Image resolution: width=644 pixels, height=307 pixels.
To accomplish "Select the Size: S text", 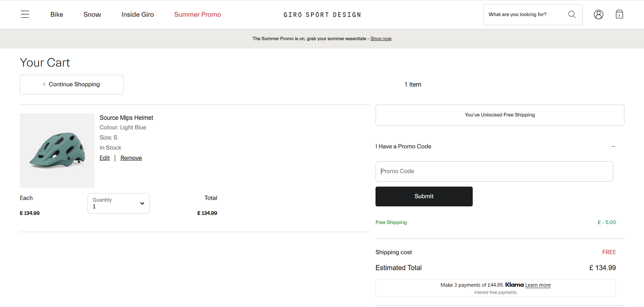I will [108, 137].
